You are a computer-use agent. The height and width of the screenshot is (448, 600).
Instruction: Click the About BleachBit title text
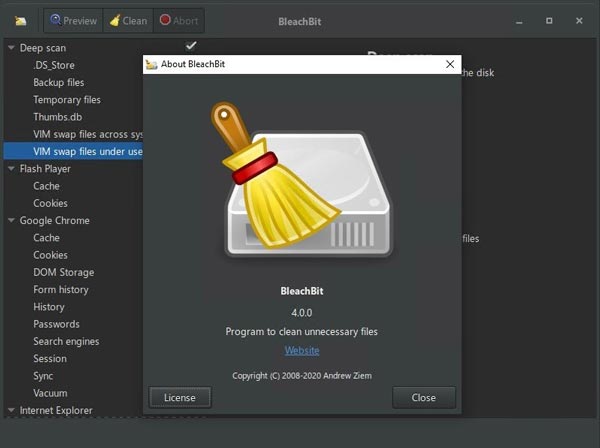(x=193, y=64)
